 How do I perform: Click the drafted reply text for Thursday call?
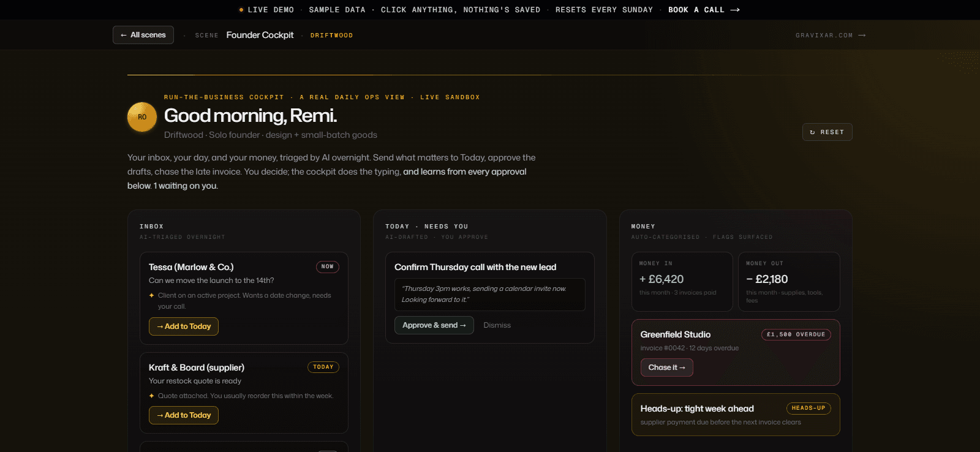(x=490, y=295)
